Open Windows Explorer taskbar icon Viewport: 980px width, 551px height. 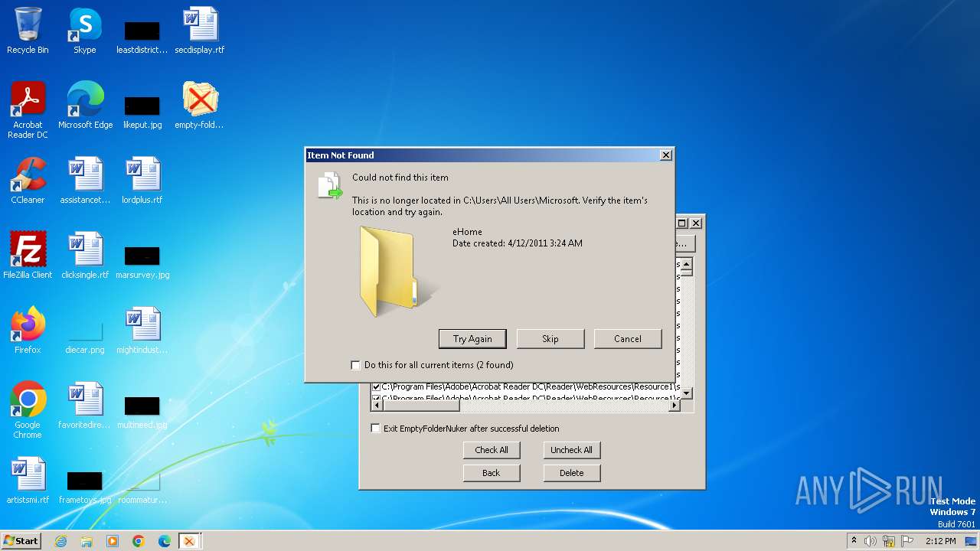coord(87,541)
